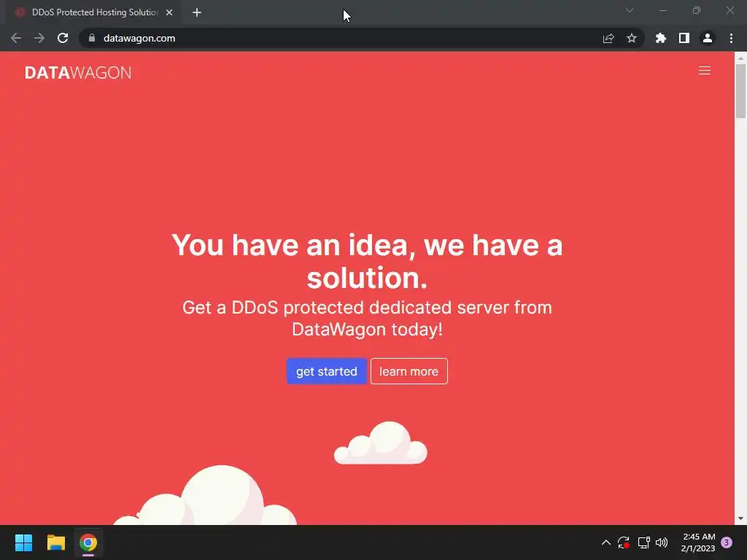Image resolution: width=747 pixels, height=560 pixels.
Task: Click the scrollbar down arrow
Action: coord(740,518)
